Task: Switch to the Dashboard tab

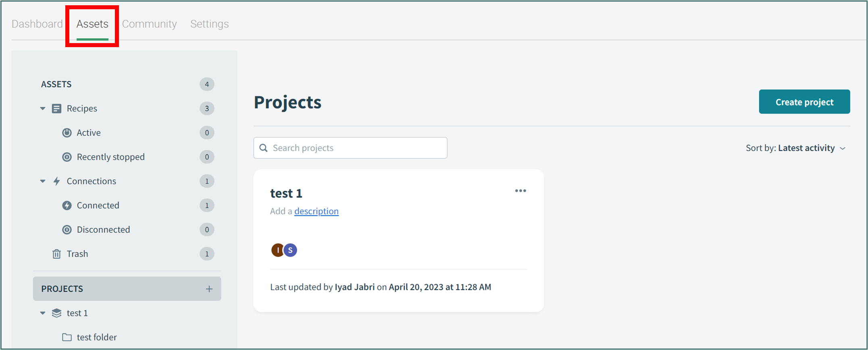Action: [37, 24]
